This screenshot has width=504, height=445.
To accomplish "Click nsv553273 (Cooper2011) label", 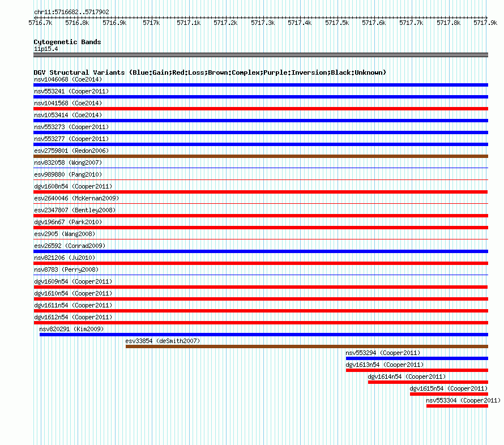I will coord(71,127).
